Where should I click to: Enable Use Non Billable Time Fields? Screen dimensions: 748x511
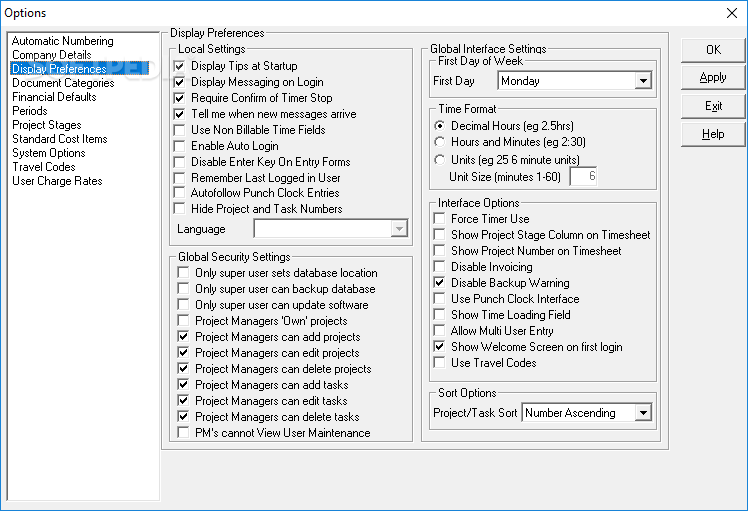(179, 130)
